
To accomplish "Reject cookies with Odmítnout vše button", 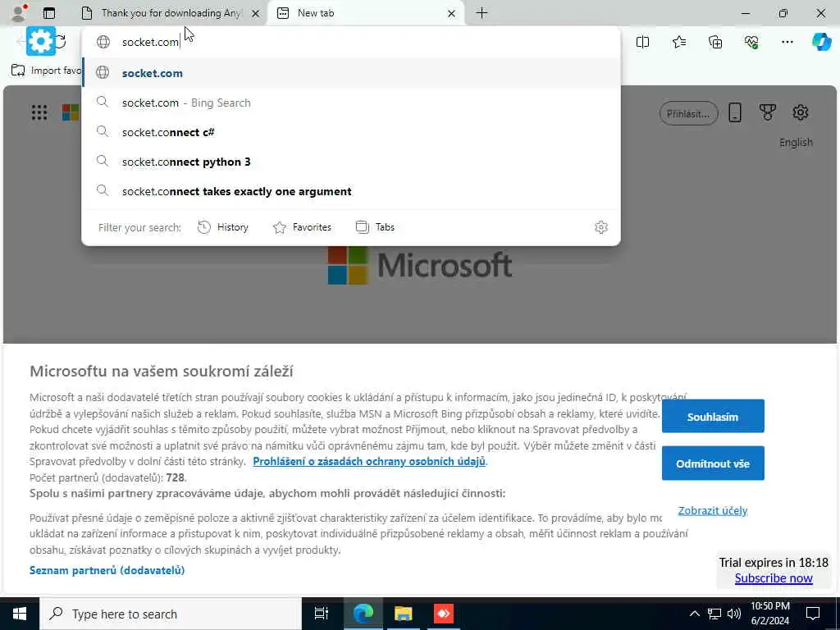I will tap(713, 463).
